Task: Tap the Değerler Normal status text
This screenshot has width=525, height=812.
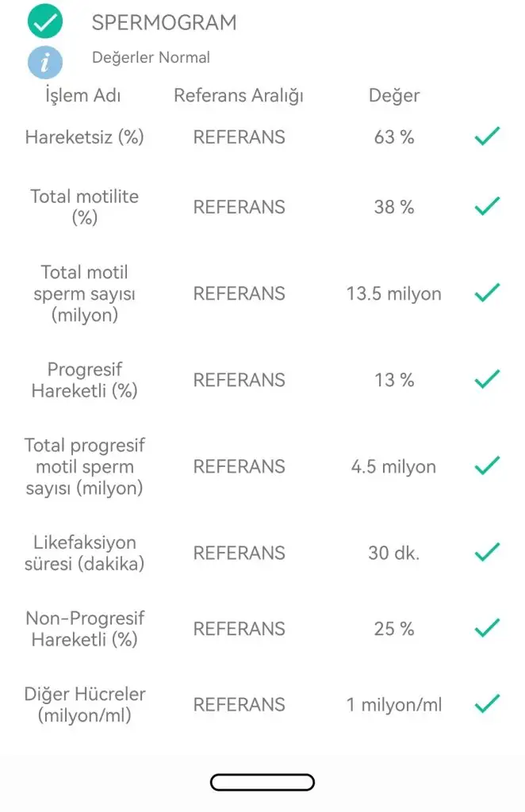Action: point(151,57)
